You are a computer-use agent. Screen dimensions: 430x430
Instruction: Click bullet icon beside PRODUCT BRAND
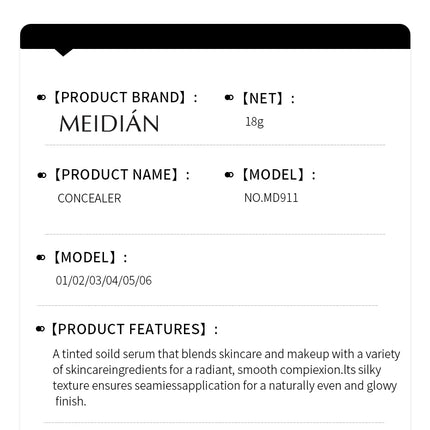pos(41,98)
